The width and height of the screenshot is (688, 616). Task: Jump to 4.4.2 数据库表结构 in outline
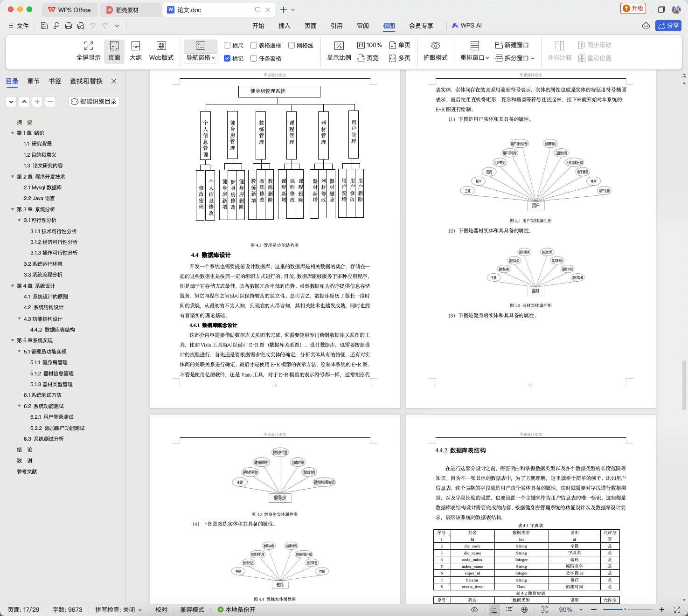(x=53, y=330)
